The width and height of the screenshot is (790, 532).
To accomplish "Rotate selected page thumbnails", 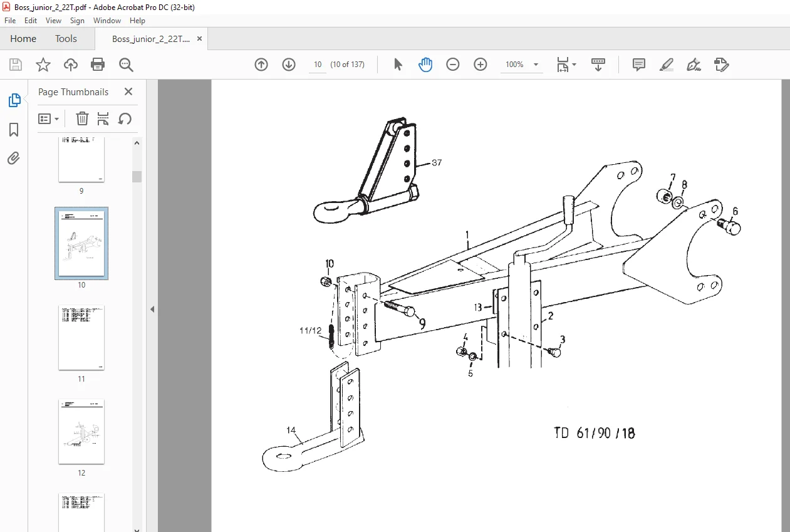I will point(125,118).
